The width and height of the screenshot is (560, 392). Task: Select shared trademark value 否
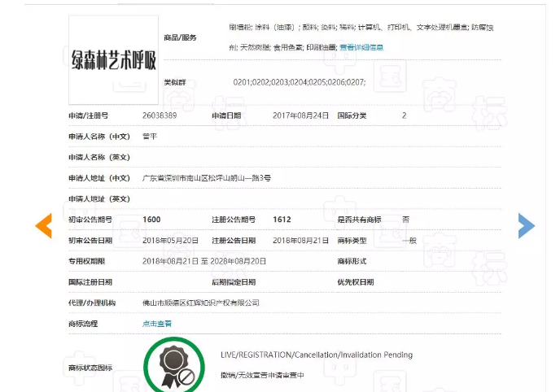(405, 220)
